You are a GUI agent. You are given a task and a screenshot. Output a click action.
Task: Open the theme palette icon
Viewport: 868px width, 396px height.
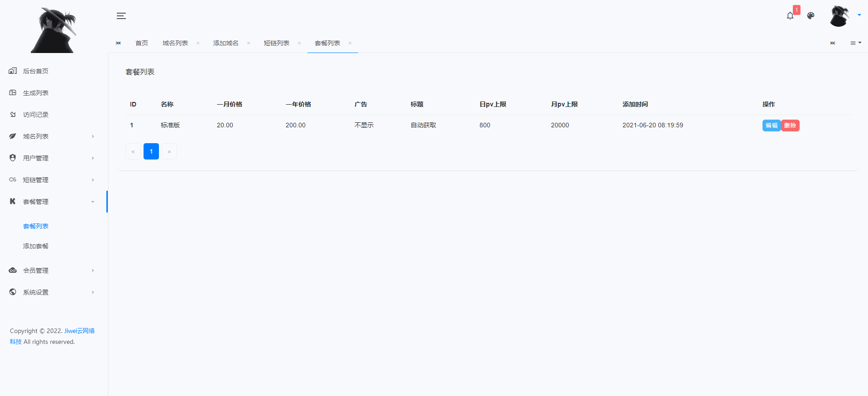810,16
